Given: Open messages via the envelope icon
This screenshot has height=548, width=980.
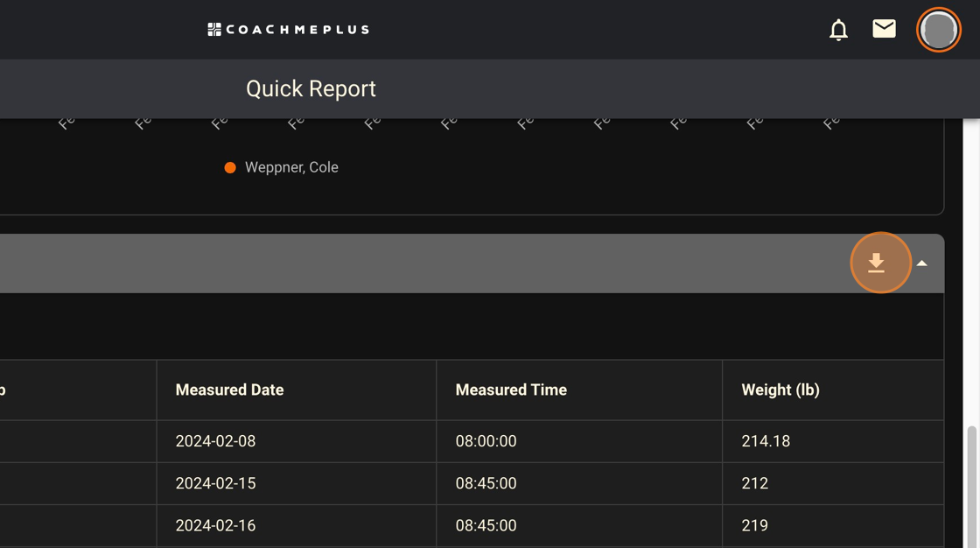Looking at the screenshot, I should pyautogui.click(x=884, y=28).
